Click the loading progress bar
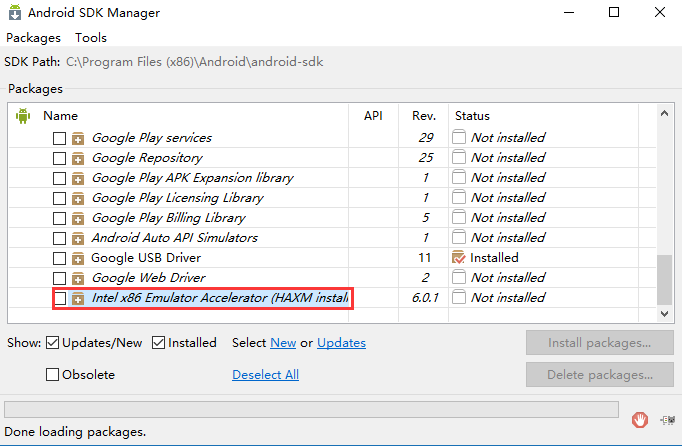The width and height of the screenshot is (682, 446). coord(311,409)
